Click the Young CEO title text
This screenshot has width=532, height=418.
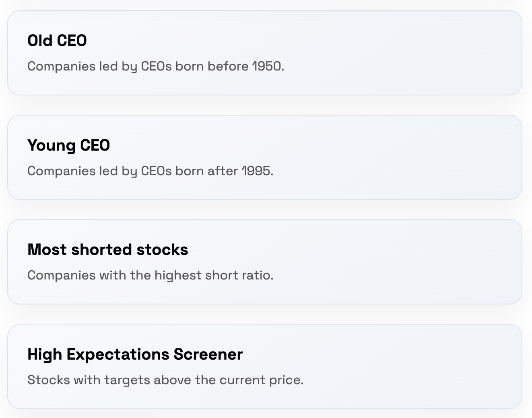pyautogui.click(x=68, y=145)
